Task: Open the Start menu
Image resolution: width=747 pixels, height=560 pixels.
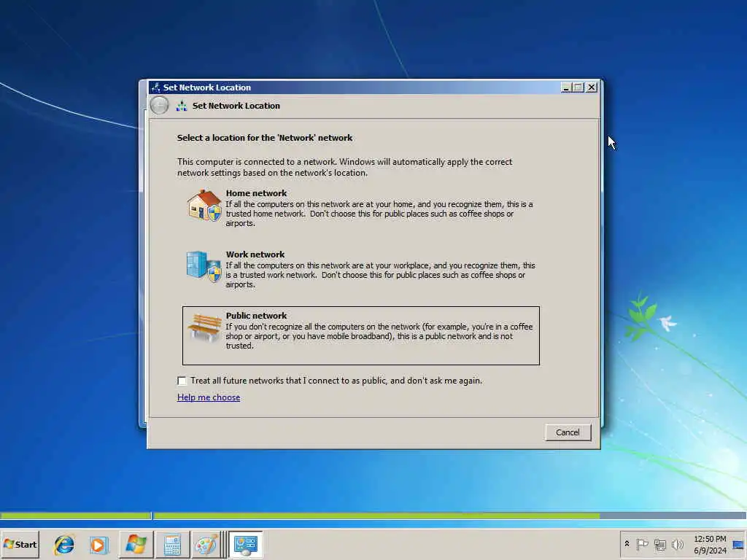Action: tap(20, 544)
